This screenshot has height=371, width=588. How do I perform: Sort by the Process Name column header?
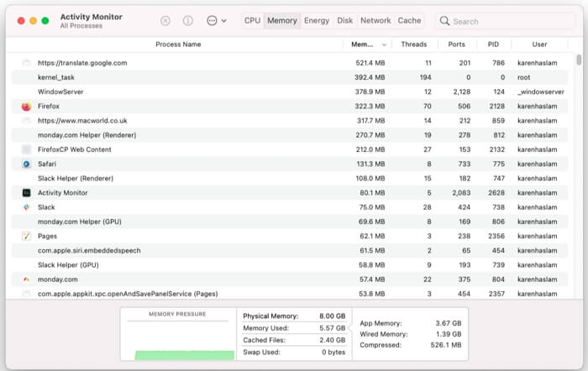point(178,44)
